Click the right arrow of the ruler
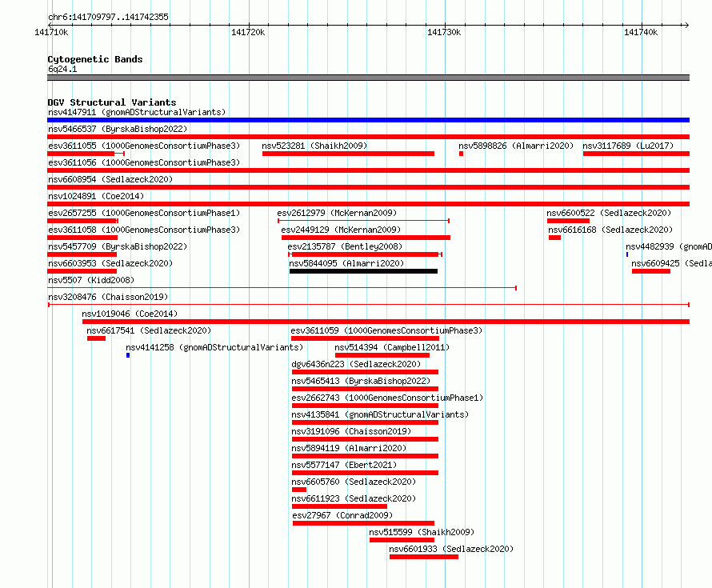The image size is (712, 588). click(x=686, y=25)
